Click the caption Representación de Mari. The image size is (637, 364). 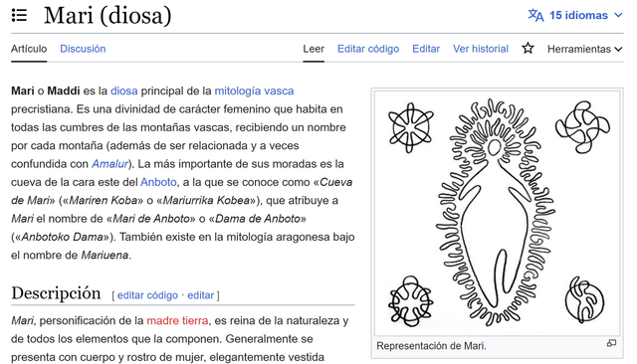click(431, 346)
